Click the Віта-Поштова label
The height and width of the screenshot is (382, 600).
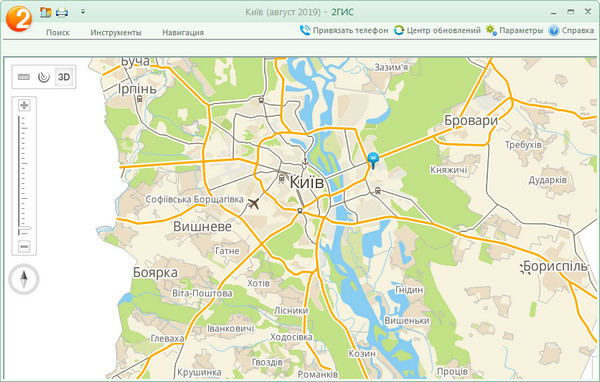tap(202, 293)
